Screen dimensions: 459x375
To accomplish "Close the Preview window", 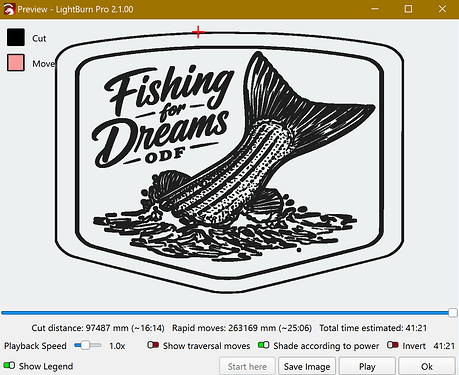I will pyautogui.click(x=442, y=9).
